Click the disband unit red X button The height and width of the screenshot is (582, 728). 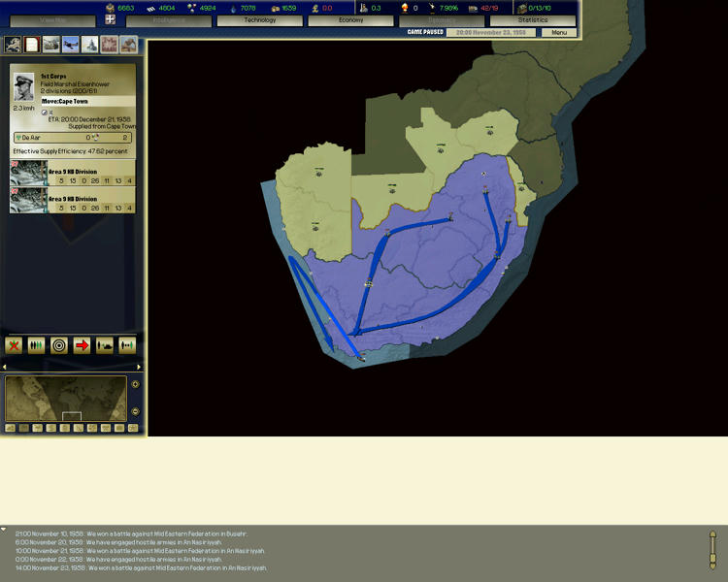(x=14, y=345)
